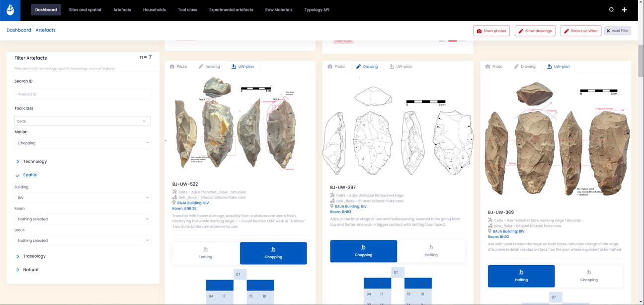Viewport: 644px width, 305px height.
Task: Go to Sites and spatial menu
Action: [x=85, y=10]
